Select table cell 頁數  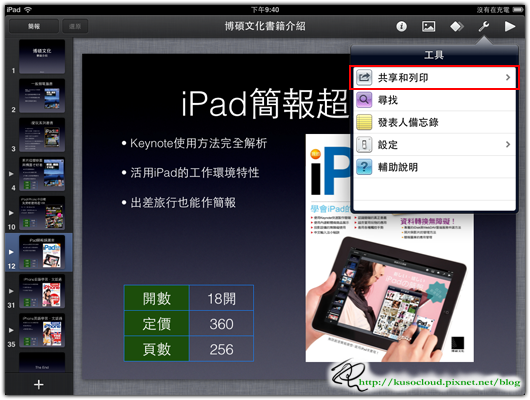[x=156, y=349]
